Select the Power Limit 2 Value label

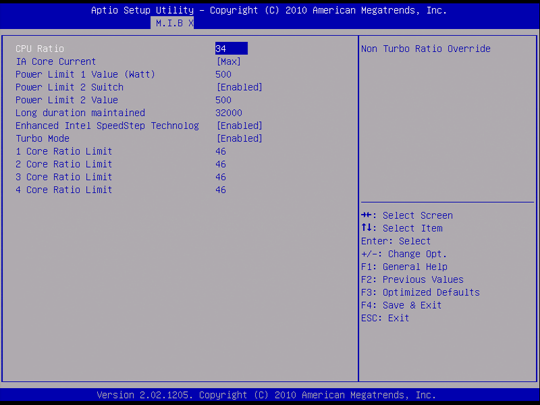67,100
